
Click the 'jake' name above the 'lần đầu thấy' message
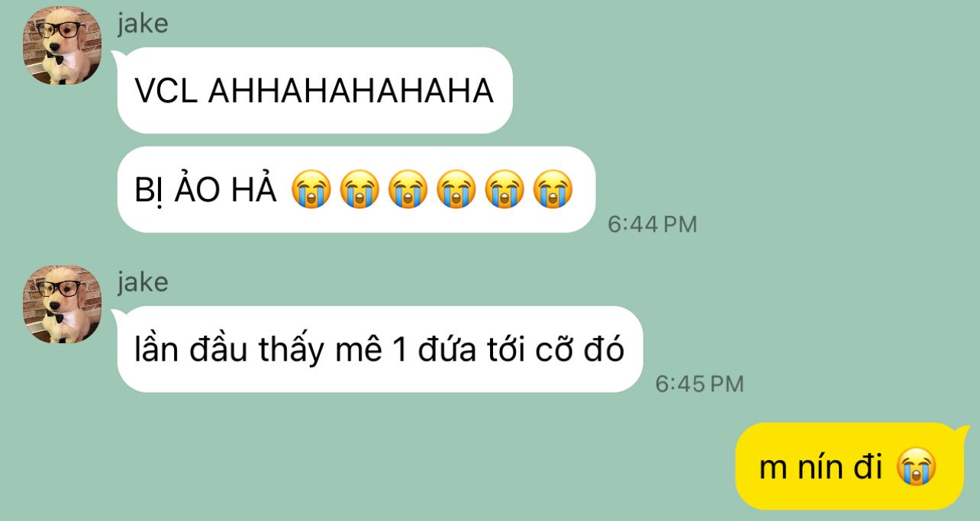coord(143,282)
